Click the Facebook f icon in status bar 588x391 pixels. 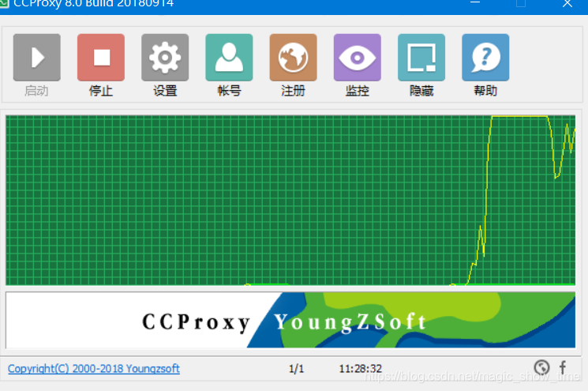563,367
